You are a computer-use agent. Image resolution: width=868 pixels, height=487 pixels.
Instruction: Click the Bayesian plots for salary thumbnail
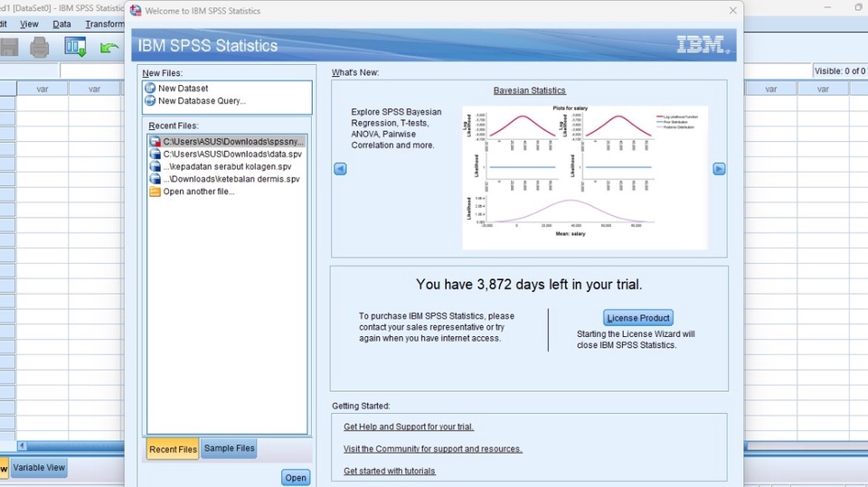click(x=585, y=177)
